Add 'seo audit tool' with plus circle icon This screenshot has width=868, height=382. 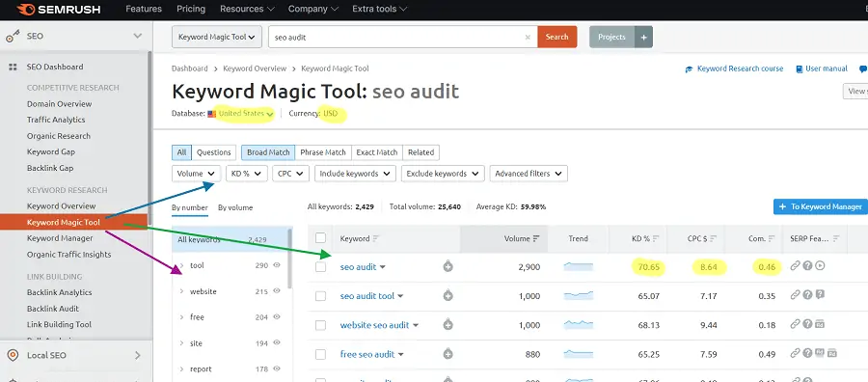tap(448, 296)
